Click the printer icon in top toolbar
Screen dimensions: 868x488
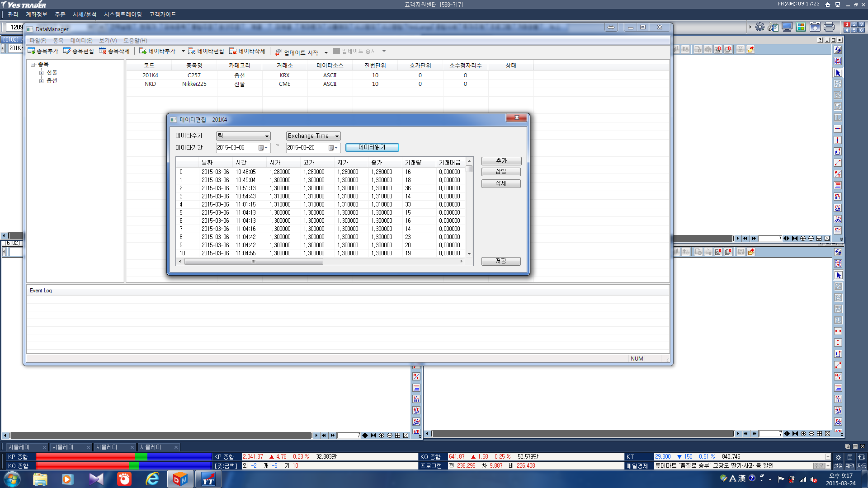click(x=829, y=27)
